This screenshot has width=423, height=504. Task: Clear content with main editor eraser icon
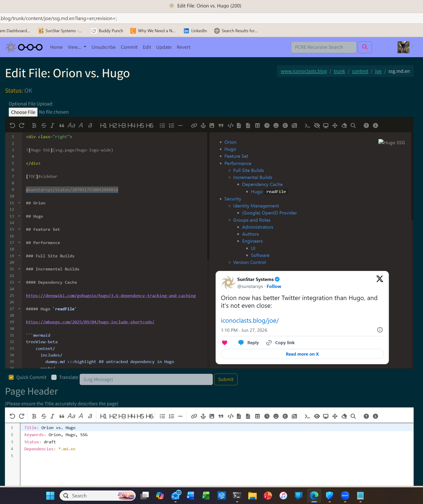coord(344,126)
